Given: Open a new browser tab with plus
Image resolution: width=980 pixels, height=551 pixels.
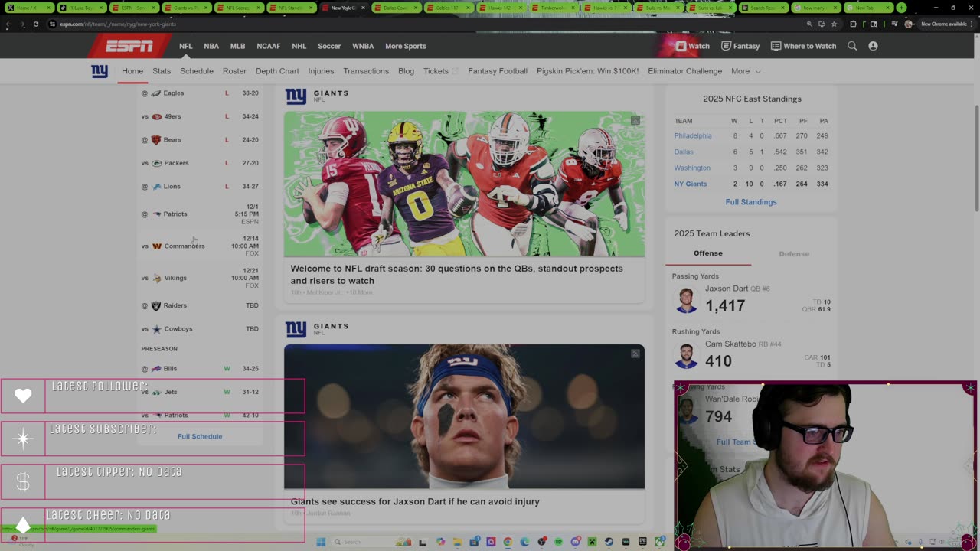Looking at the screenshot, I should (x=901, y=8).
